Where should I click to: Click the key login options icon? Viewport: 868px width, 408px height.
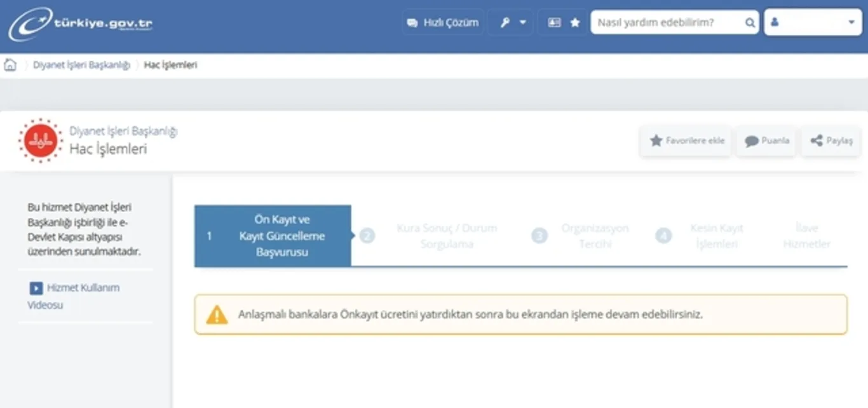click(x=506, y=22)
